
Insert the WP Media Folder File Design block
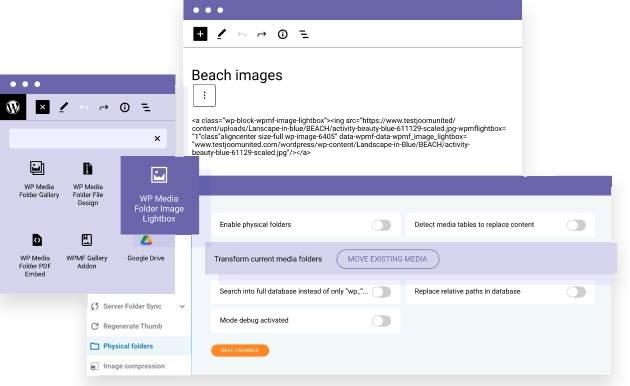click(x=88, y=184)
